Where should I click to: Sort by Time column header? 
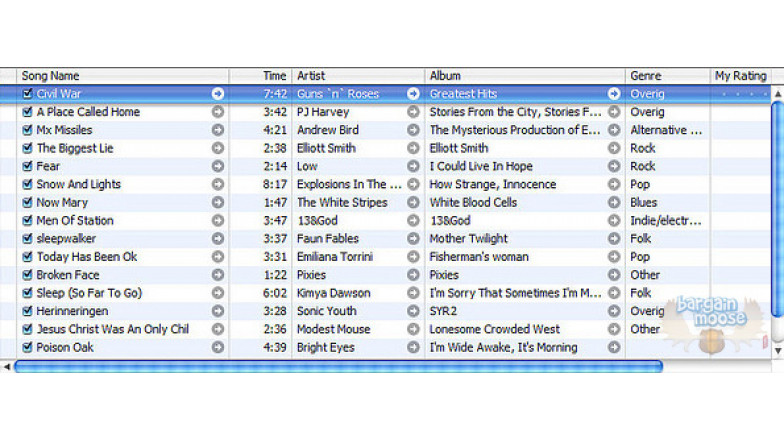260,76
